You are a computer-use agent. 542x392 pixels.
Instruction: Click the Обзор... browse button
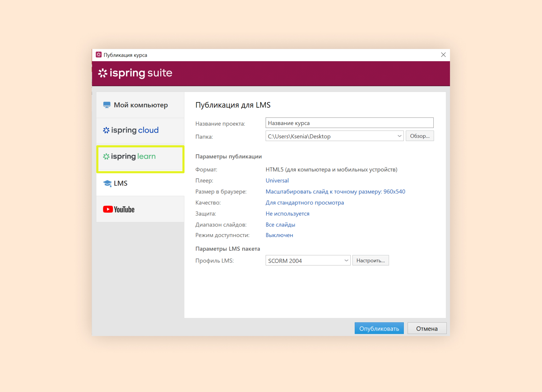(420, 136)
